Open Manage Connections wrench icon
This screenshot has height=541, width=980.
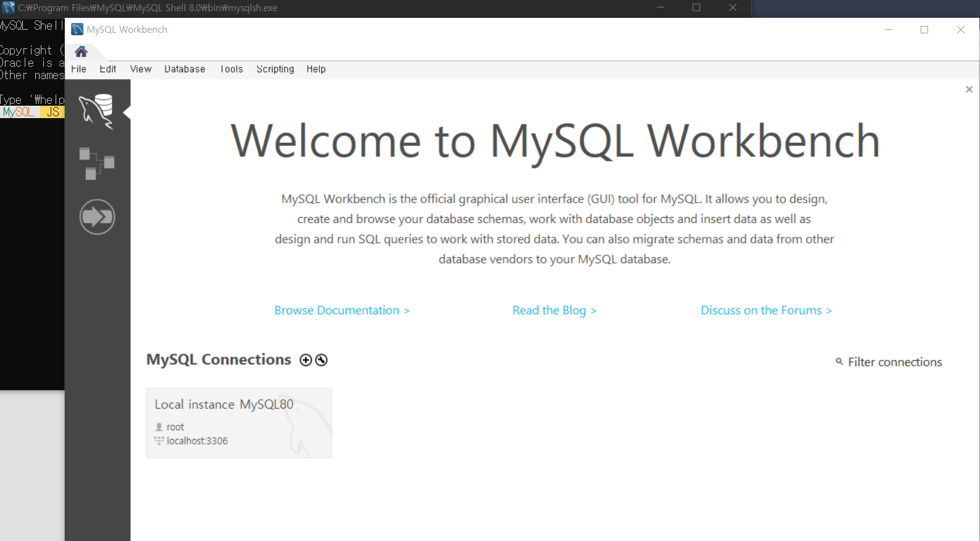[321, 360]
